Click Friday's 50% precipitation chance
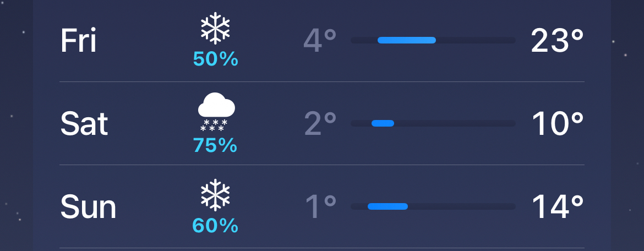Viewport: 644px width, 251px height. (x=215, y=59)
